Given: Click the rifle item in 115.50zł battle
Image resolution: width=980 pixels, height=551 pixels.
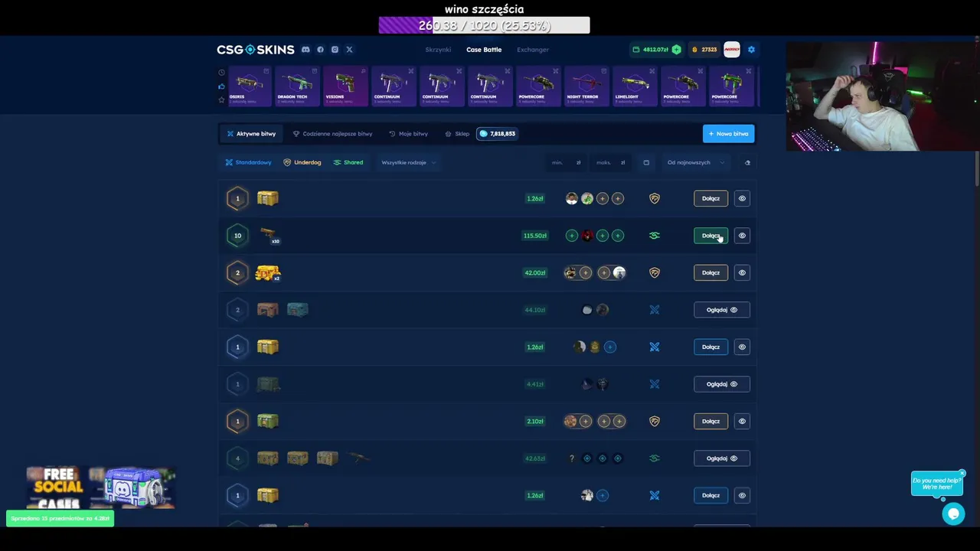Looking at the screenshot, I should tap(268, 234).
